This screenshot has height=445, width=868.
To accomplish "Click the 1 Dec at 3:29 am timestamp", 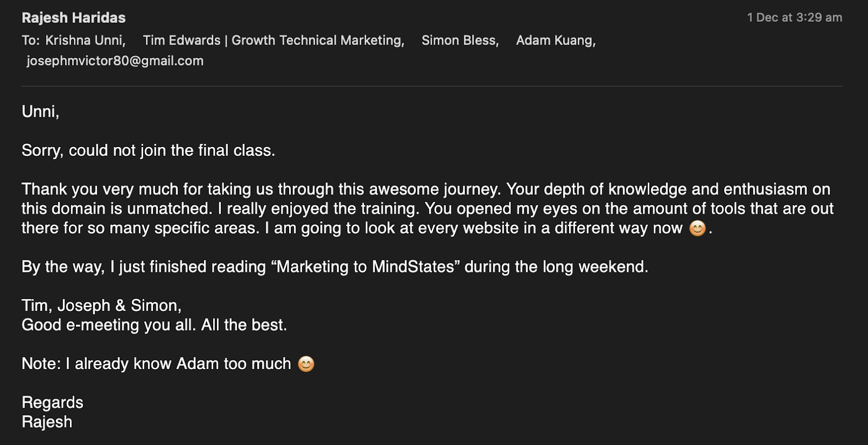I will (x=795, y=17).
